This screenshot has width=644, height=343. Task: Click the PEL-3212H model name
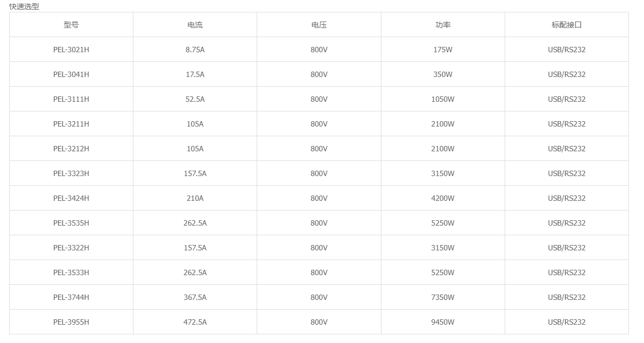point(71,149)
